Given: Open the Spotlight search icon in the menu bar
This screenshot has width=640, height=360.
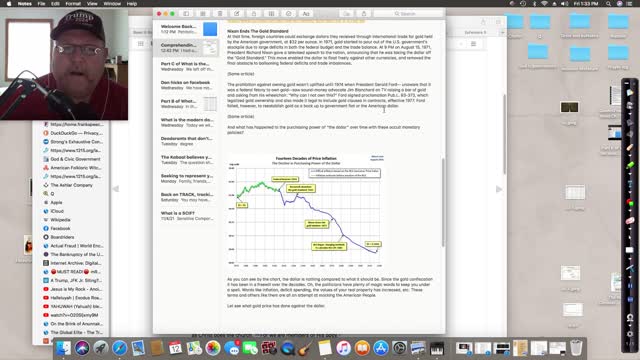Looking at the screenshot, I should point(608,4).
